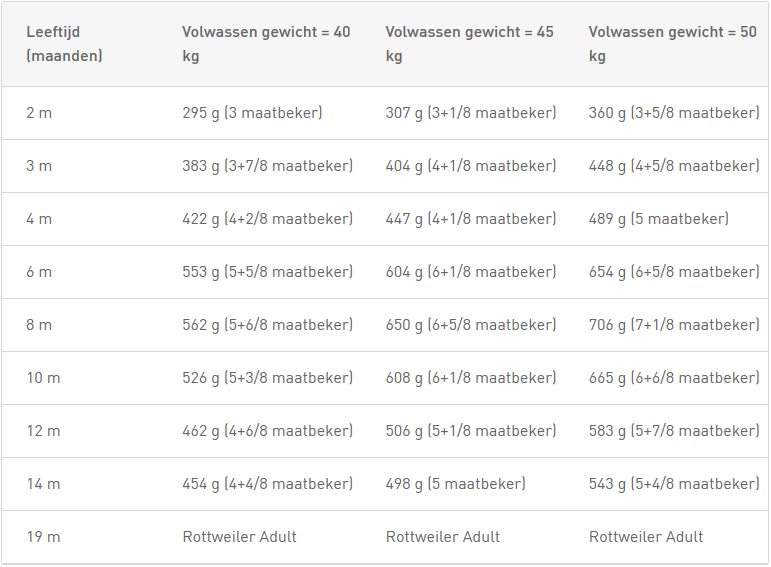
Task: Select the Volwassen gewicht = 40 kg header
Action: click(x=266, y=44)
